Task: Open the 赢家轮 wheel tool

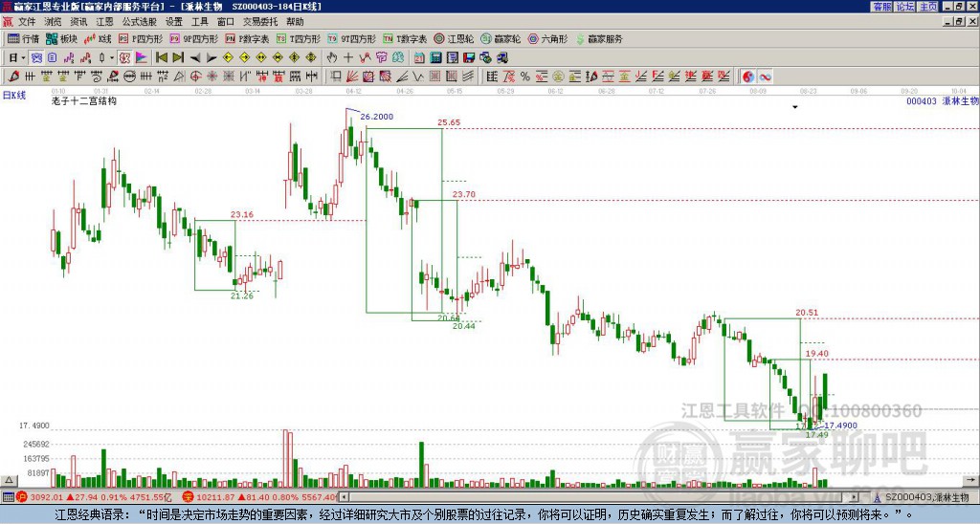Action: [x=501, y=38]
